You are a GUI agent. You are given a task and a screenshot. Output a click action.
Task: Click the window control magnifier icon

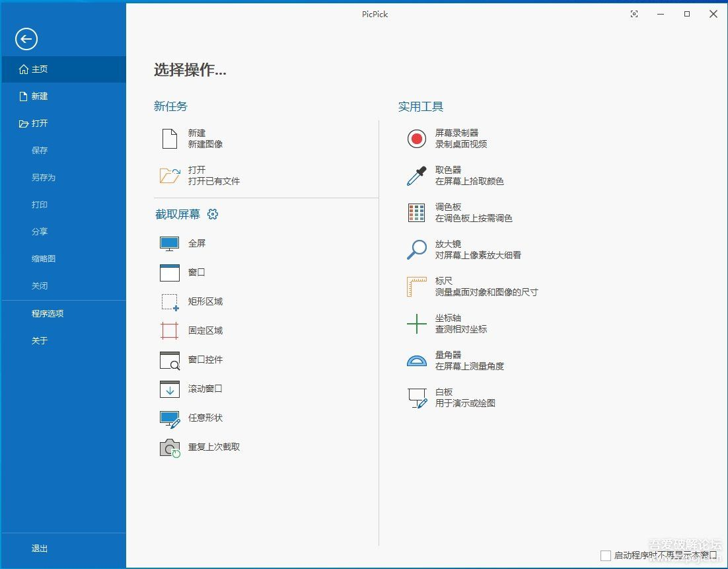pyautogui.click(x=170, y=360)
